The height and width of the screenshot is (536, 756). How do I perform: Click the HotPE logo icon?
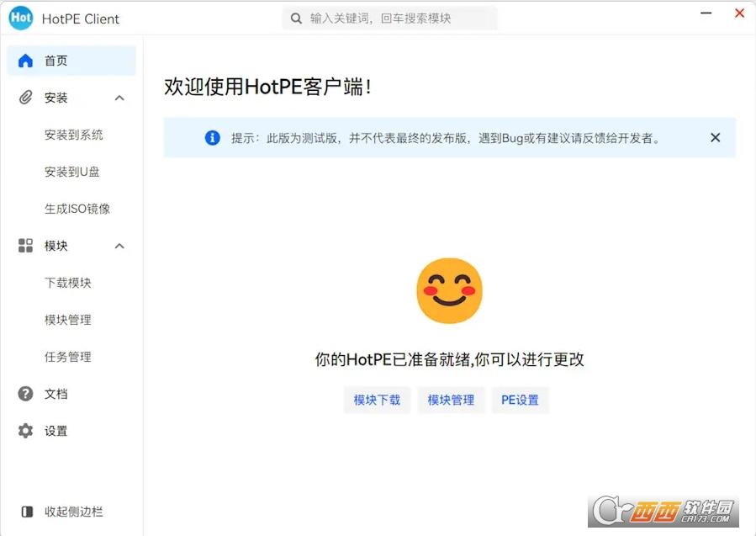(21, 19)
